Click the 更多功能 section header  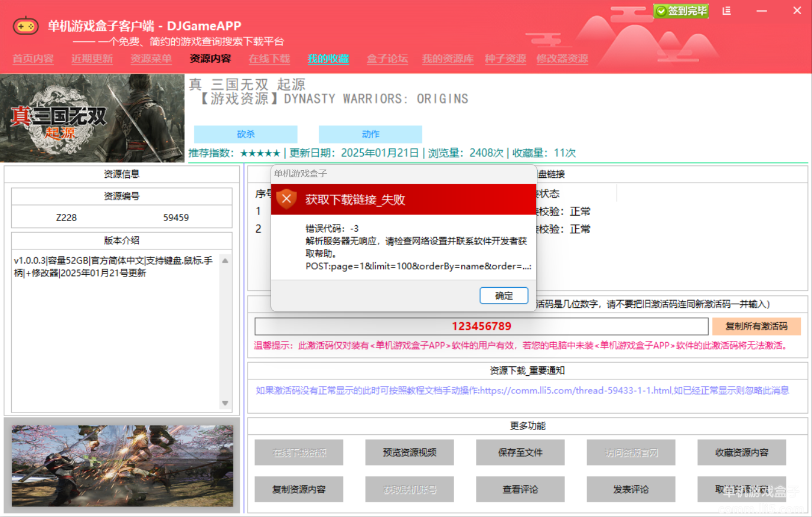528,426
